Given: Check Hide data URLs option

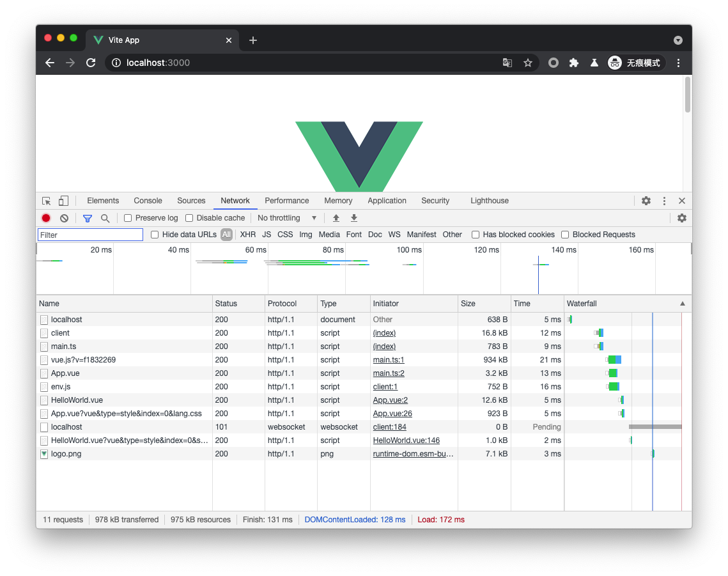Looking at the screenshot, I should 155,235.
